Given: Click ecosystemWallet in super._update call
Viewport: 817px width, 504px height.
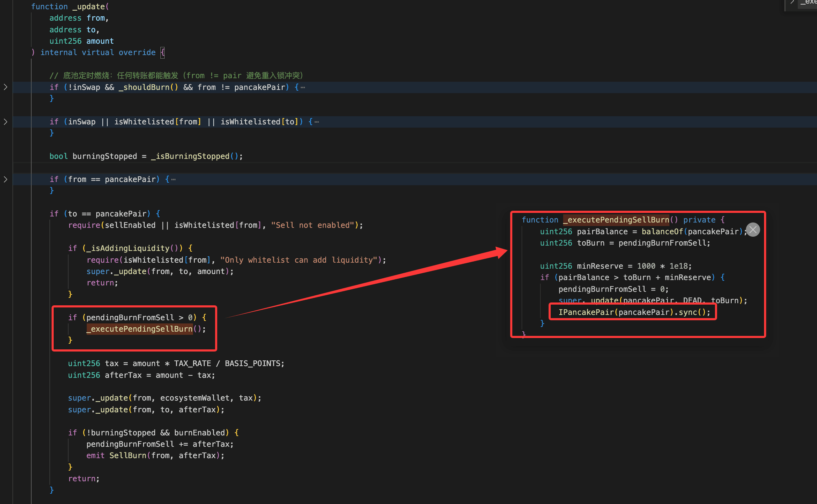Looking at the screenshot, I should pyautogui.click(x=194, y=398).
